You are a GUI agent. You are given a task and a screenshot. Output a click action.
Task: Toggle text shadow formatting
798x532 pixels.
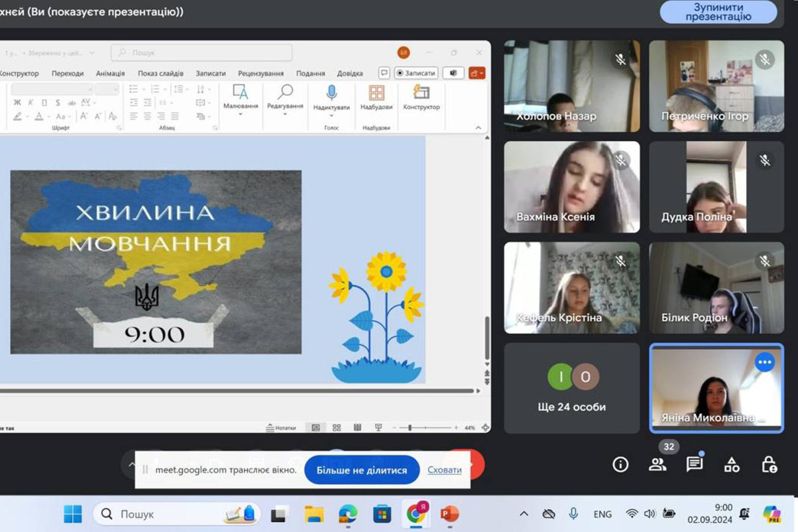[58, 103]
